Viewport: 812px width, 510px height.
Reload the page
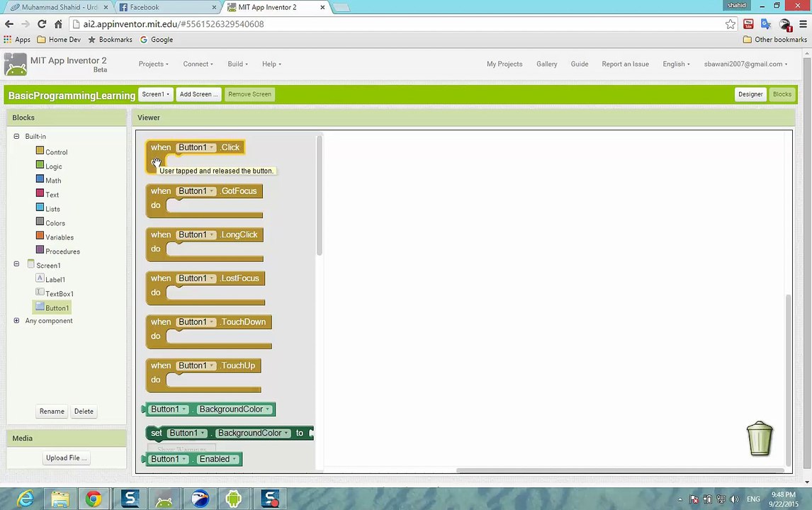coord(42,24)
